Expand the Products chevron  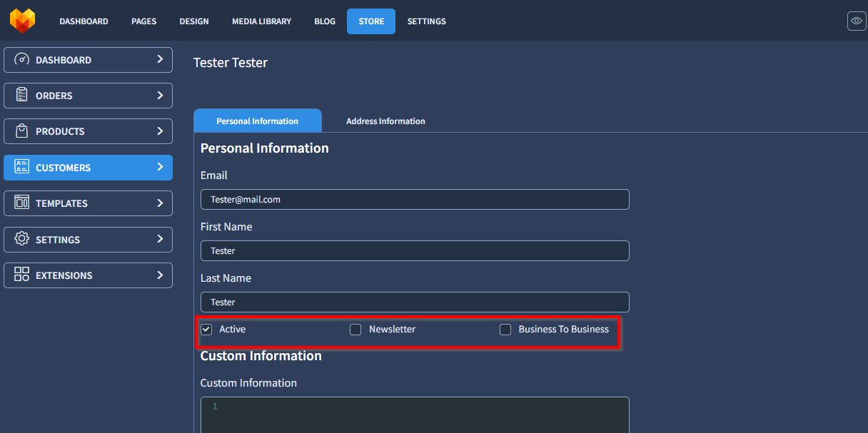coord(160,131)
